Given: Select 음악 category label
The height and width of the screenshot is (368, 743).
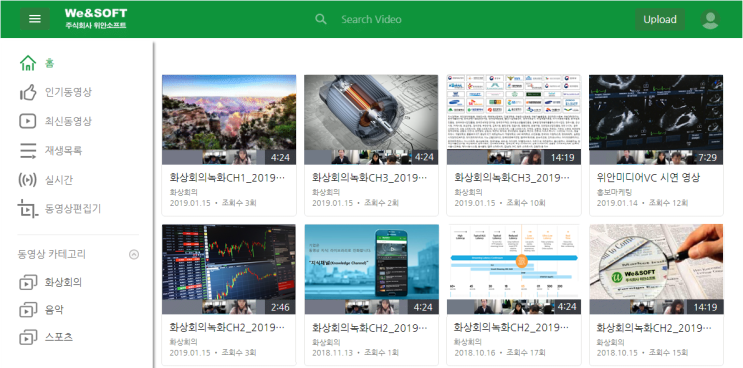Looking at the screenshot, I should [54, 310].
